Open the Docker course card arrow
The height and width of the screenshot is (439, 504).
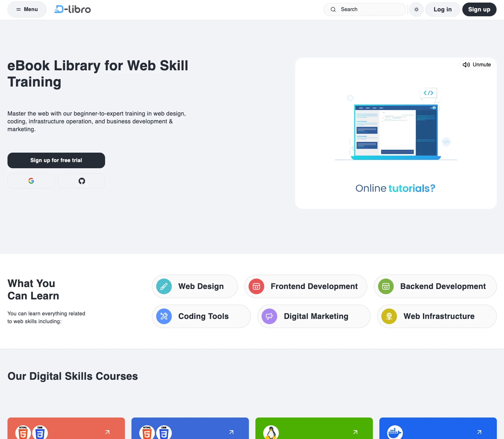pos(479,432)
